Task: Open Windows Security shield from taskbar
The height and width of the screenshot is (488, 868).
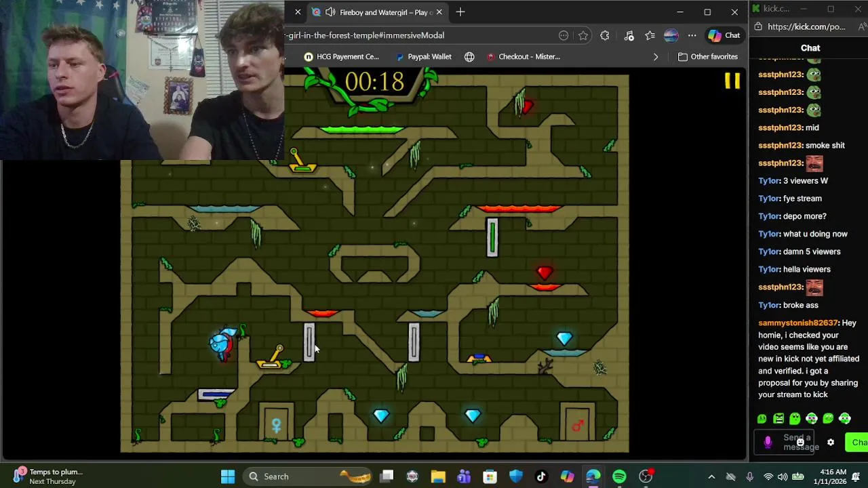Action: (515, 476)
